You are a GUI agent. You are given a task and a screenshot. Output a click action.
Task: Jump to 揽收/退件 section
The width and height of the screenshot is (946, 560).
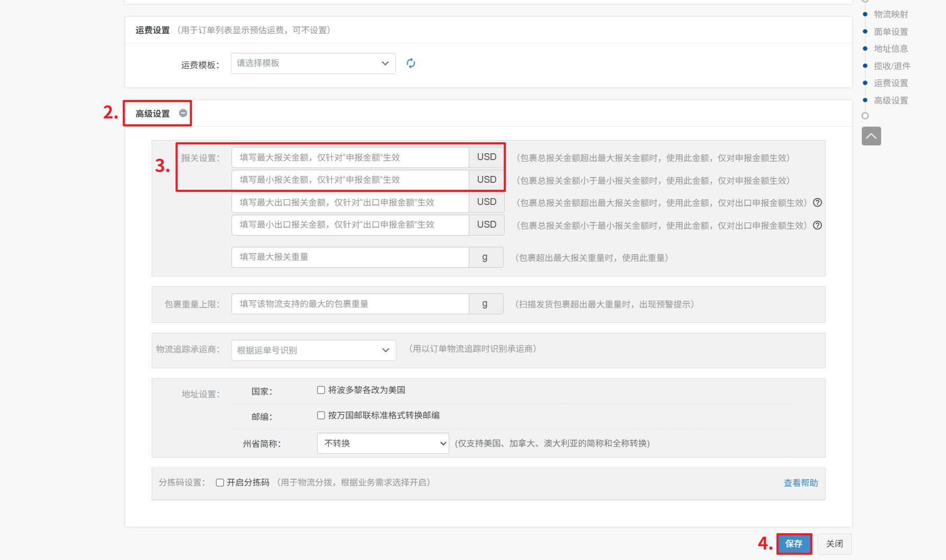click(892, 66)
